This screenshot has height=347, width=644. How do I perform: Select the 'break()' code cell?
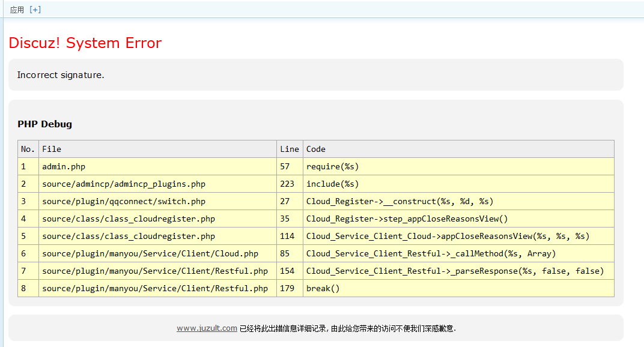tap(458, 288)
